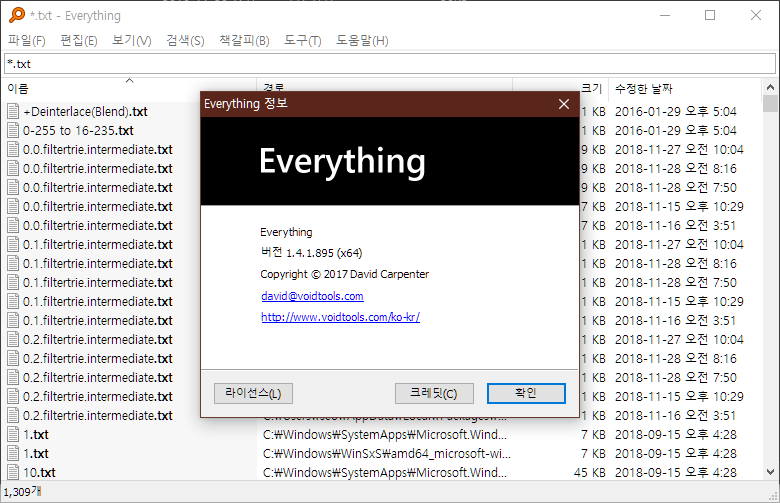Click file icon of 0-255 to 16-235.txt
780x503 pixels.
(x=13, y=130)
